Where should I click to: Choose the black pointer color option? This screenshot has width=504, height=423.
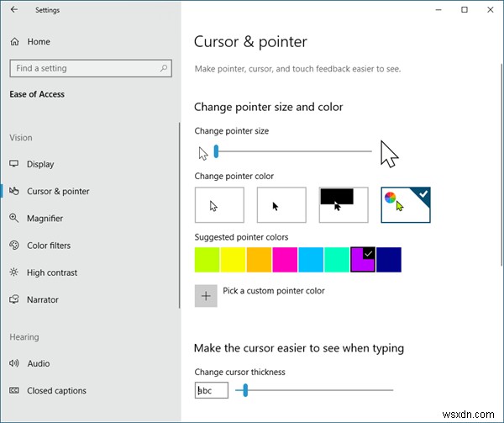click(x=281, y=205)
